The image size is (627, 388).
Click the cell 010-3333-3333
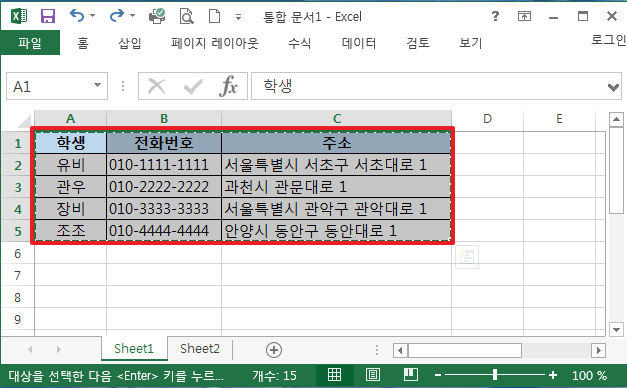pyautogui.click(x=164, y=209)
